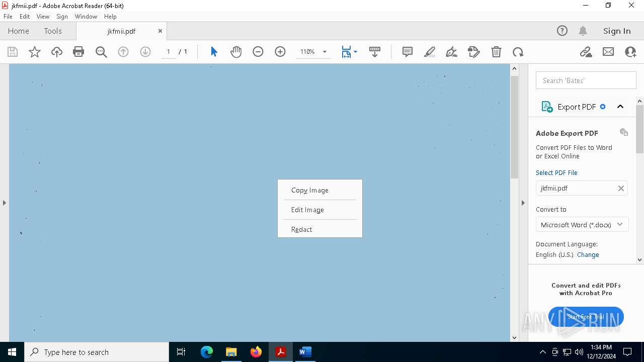Open Convert to Microsoft Word dropdown

coord(582,225)
